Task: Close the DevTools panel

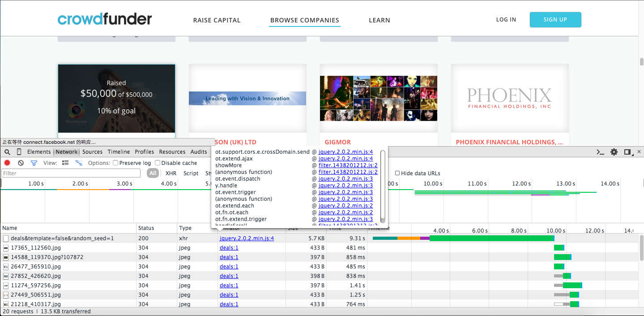Action: tap(639, 152)
